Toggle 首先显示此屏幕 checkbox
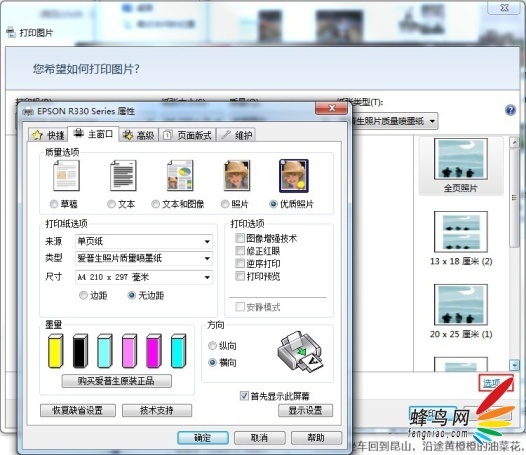This screenshot has height=455, width=526. point(244,396)
